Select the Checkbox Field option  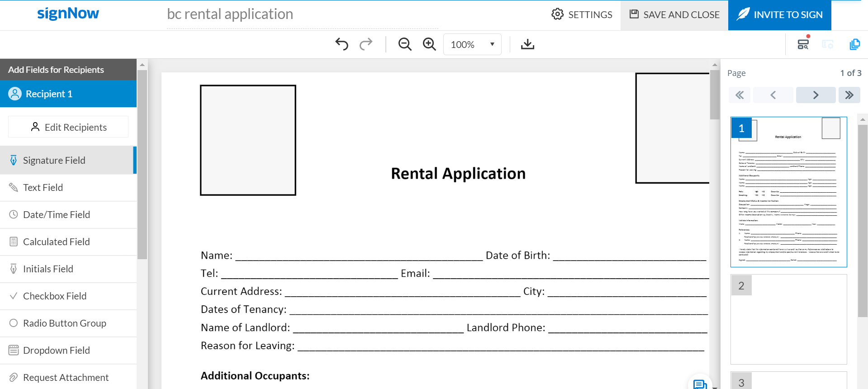[x=55, y=296]
